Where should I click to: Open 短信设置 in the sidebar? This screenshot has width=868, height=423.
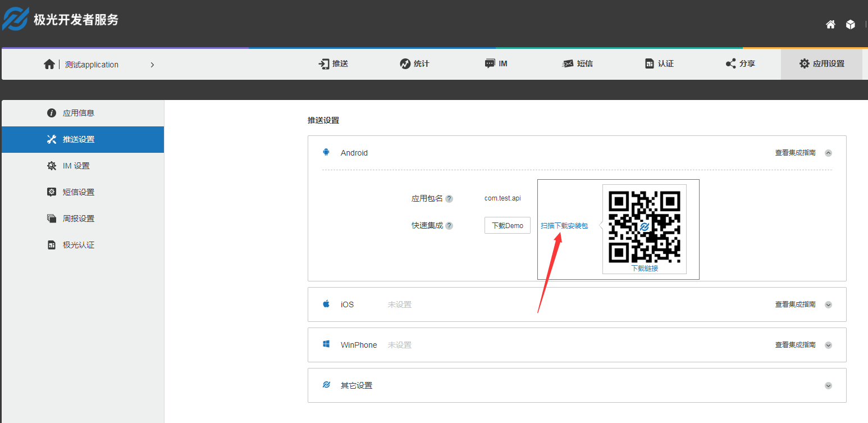[83, 192]
